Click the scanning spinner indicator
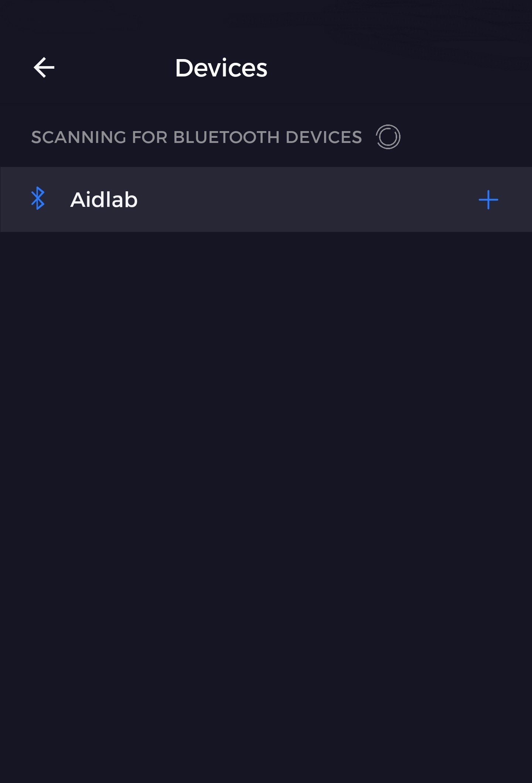Image resolution: width=532 pixels, height=783 pixels. (388, 137)
